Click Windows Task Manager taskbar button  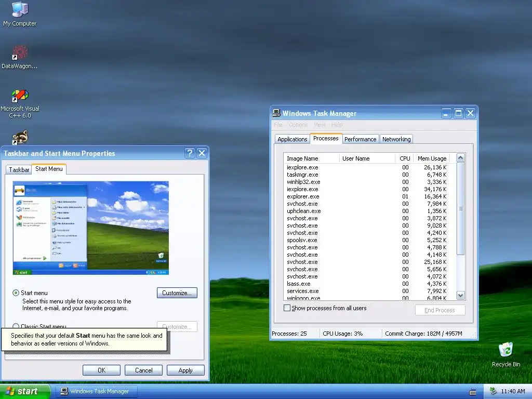[x=96, y=391]
